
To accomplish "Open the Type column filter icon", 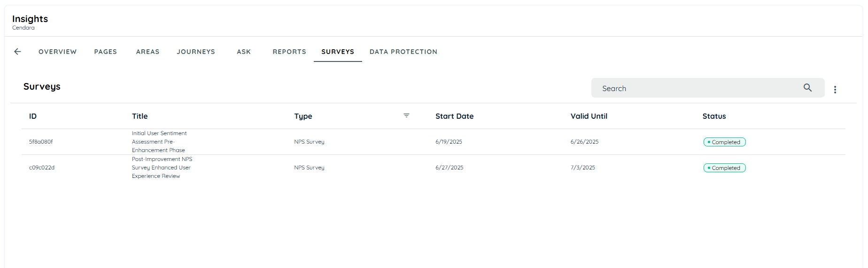I will (x=406, y=115).
